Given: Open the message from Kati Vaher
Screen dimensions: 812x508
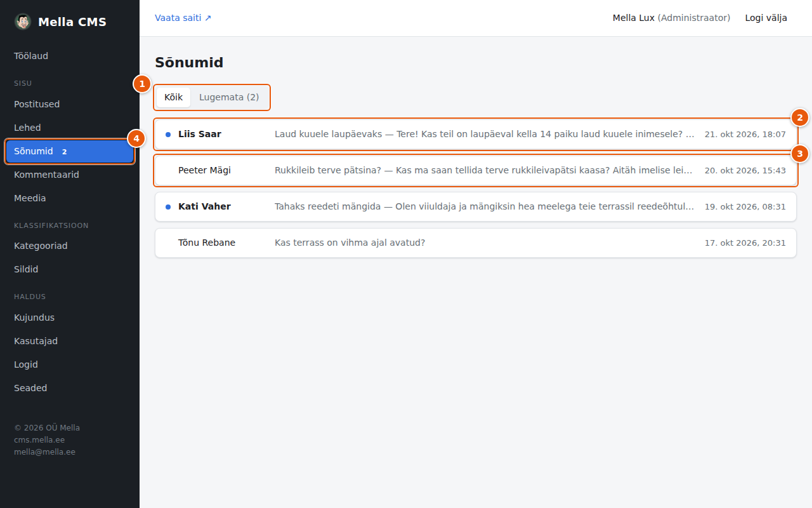Looking at the screenshot, I should pos(476,206).
